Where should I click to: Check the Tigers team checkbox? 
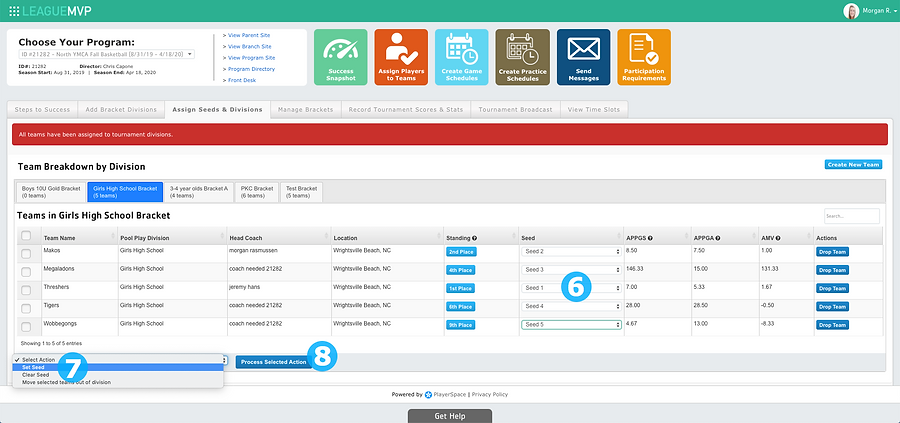pyautogui.click(x=26, y=308)
